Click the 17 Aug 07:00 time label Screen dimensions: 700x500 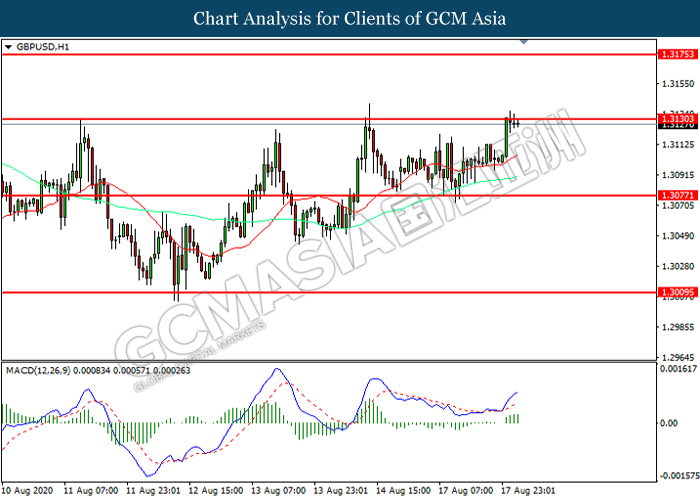(x=466, y=491)
